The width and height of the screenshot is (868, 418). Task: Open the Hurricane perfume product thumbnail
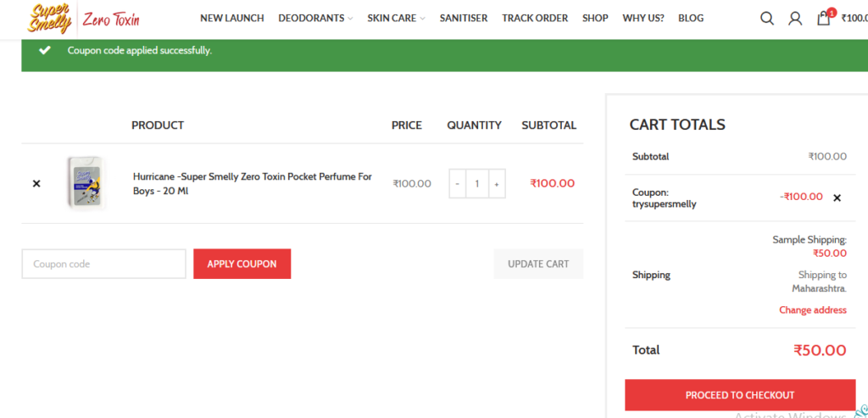pyautogui.click(x=86, y=182)
